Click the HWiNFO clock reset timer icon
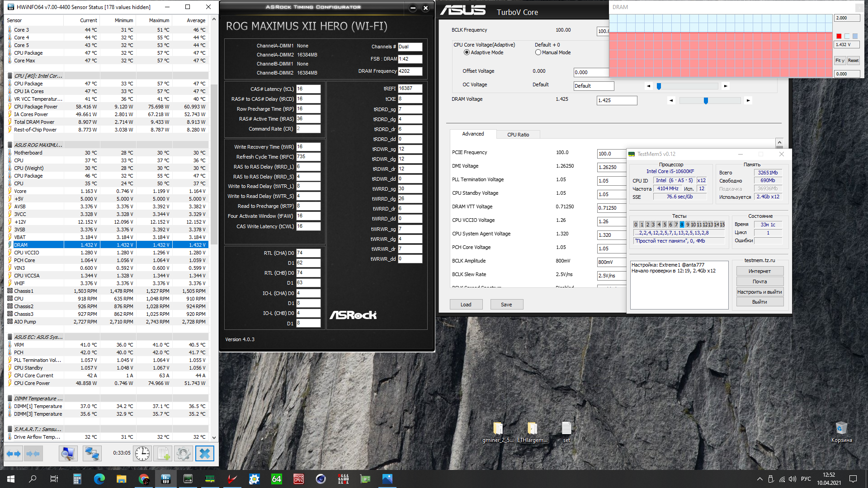 pos(142,453)
